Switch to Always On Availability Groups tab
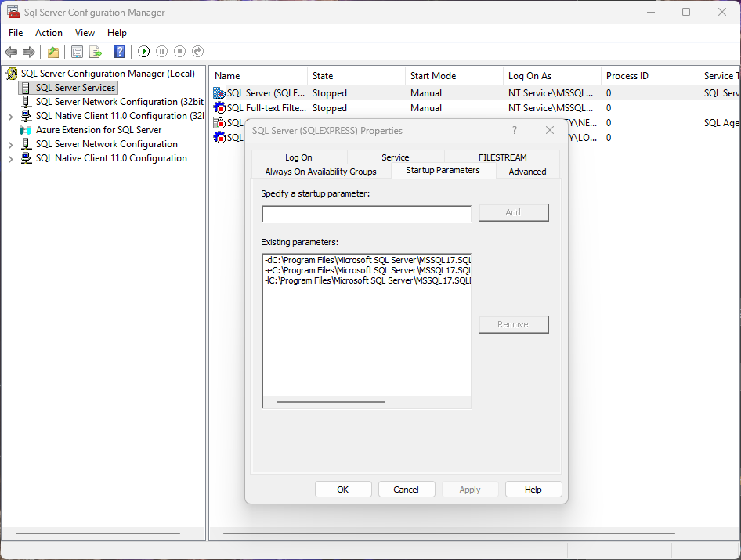The height and width of the screenshot is (560, 741). point(321,172)
